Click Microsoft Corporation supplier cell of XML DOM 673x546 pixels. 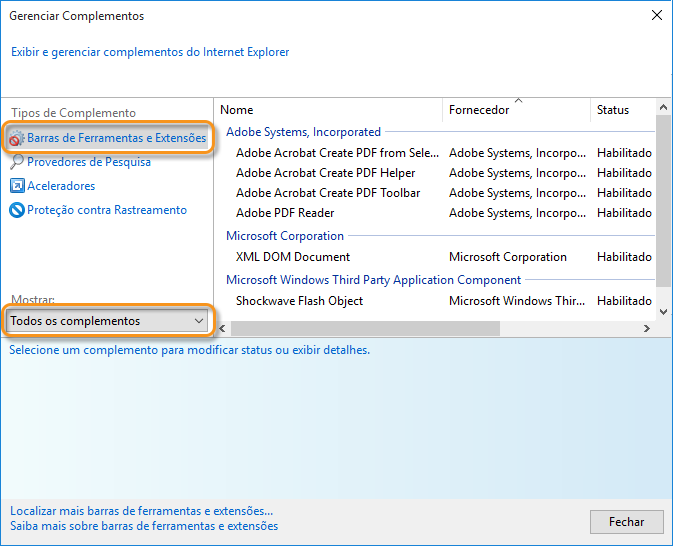508,257
